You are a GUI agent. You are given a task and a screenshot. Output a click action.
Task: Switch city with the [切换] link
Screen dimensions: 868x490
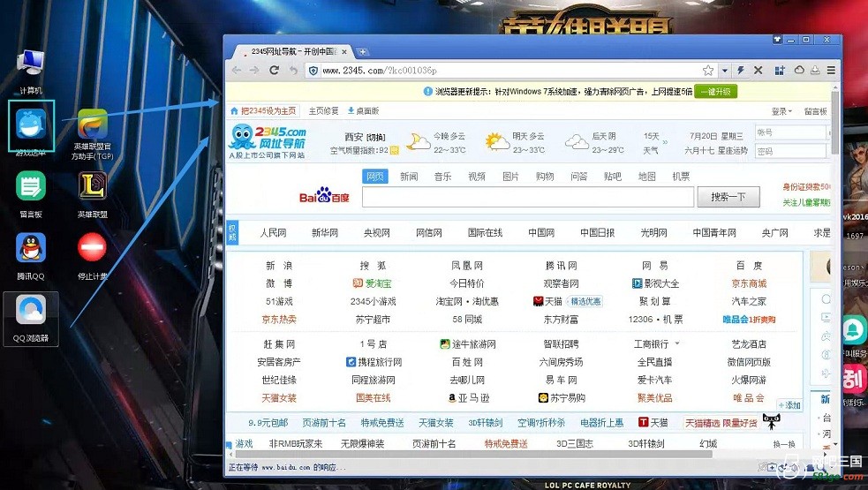point(376,138)
